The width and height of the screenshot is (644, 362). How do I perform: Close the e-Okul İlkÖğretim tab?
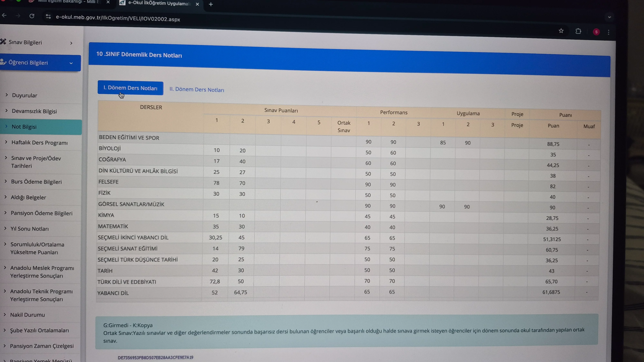pyautogui.click(x=197, y=4)
